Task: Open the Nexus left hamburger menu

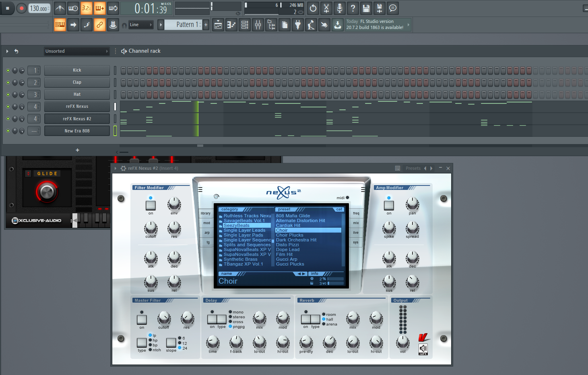Action: point(200,190)
